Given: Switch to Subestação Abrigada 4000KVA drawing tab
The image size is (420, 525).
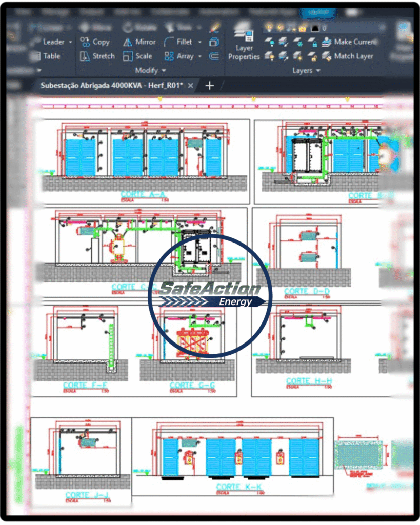Looking at the screenshot, I should pyautogui.click(x=111, y=86).
